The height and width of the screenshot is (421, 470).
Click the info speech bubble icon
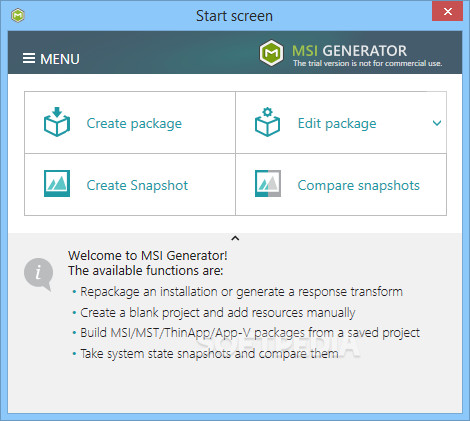(x=39, y=275)
